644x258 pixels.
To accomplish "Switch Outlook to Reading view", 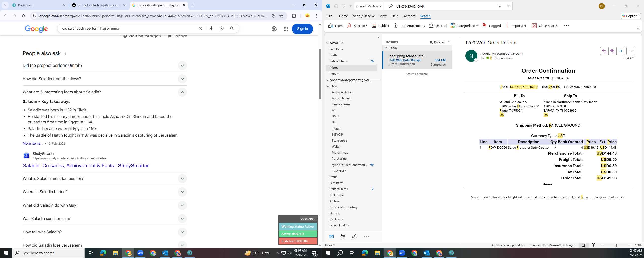I will click(x=593, y=245).
